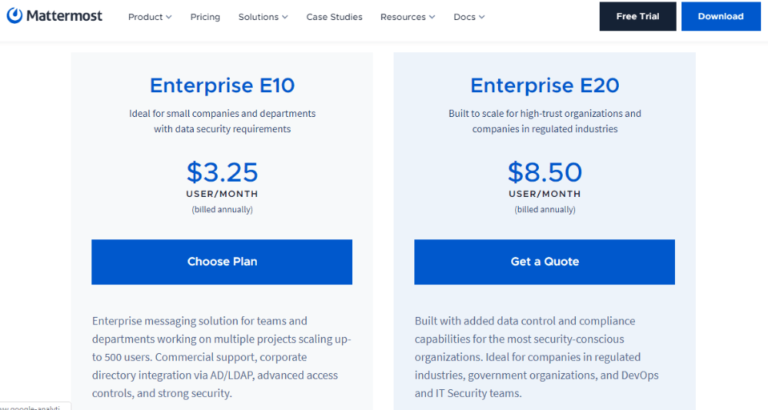Viewport: 768px width, 410px height.
Task: Choose the Enterprise E10 plan
Action: click(x=222, y=262)
